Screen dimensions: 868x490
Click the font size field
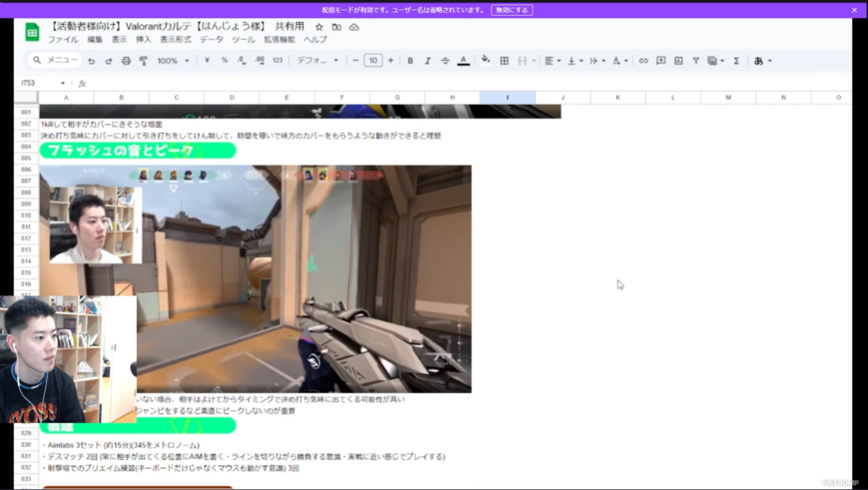click(x=373, y=60)
